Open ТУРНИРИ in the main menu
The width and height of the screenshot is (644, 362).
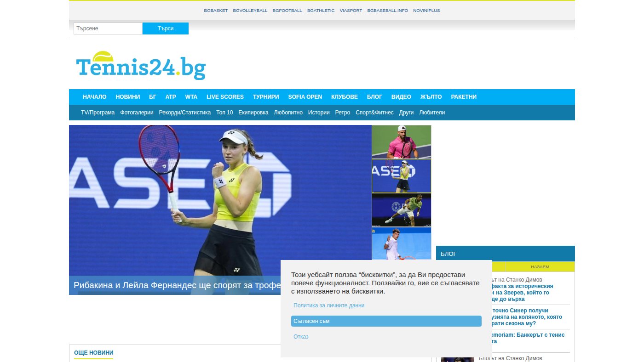pos(266,97)
